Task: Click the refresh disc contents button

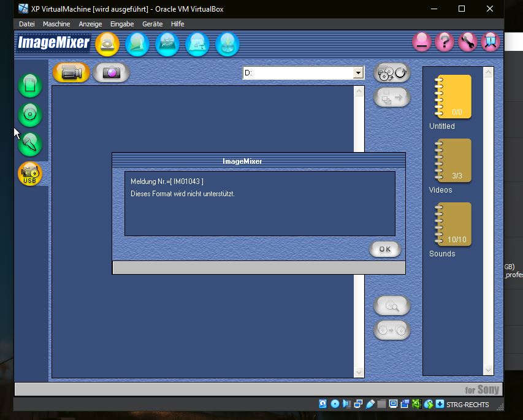Action: pos(392,73)
